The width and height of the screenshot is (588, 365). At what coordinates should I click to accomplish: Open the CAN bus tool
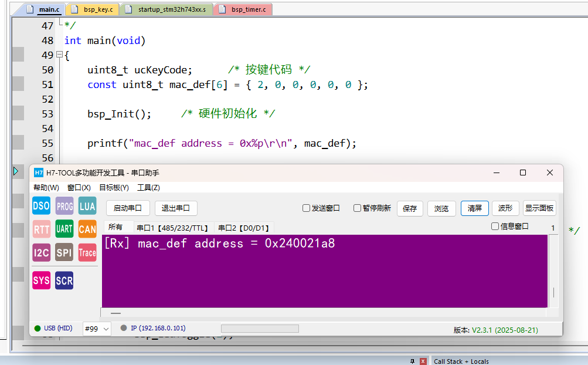(x=87, y=229)
